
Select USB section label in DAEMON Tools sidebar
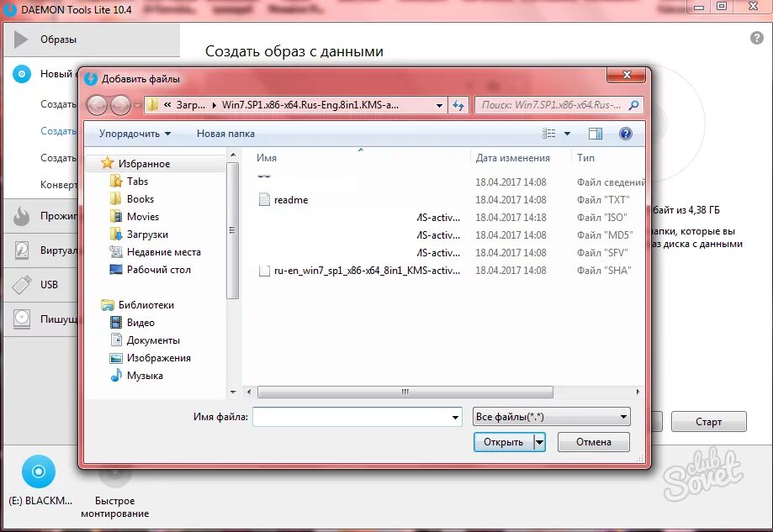[50, 285]
